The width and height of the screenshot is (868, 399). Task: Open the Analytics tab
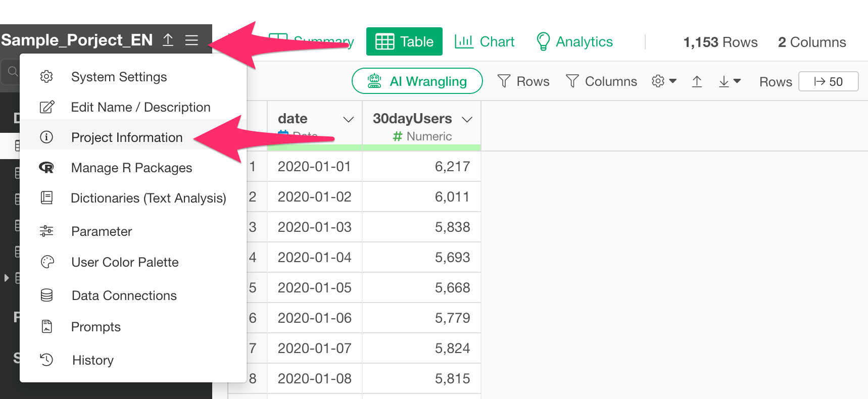[574, 41]
